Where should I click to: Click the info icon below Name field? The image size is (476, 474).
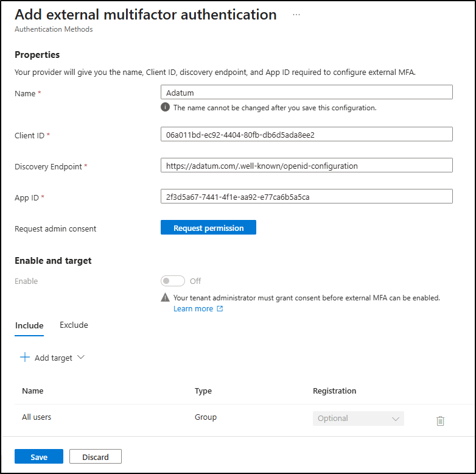point(165,107)
